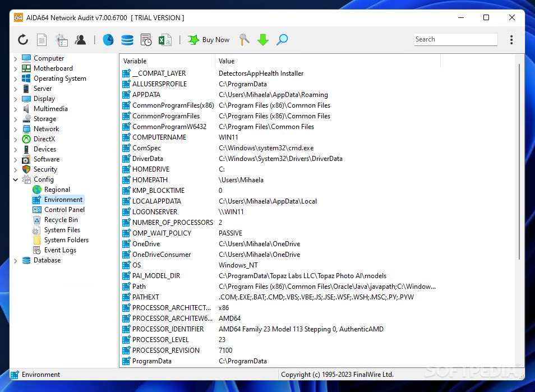Select Security in the tree
Viewport: 535px width, 392px height.
[x=45, y=169]
